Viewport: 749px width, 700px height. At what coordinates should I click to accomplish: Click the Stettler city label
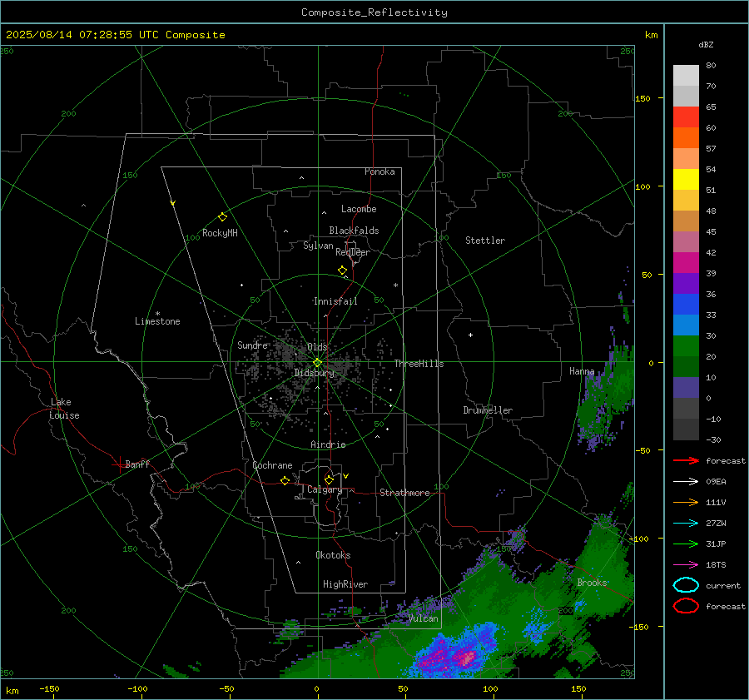(485, 241)
